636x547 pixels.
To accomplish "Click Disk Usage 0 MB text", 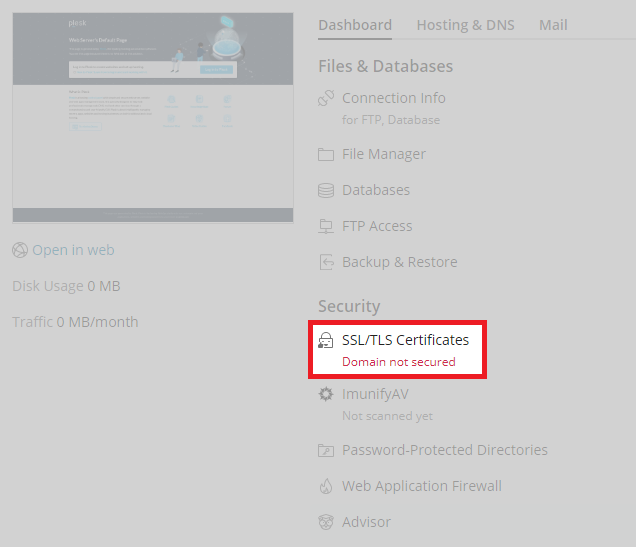I will click(66, 286).
